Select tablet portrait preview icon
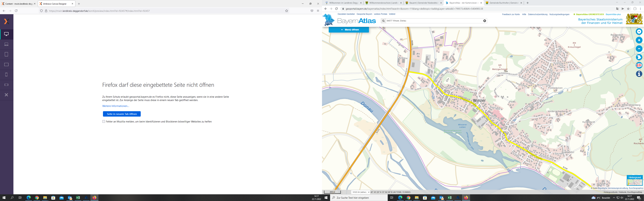 point(7,54)
